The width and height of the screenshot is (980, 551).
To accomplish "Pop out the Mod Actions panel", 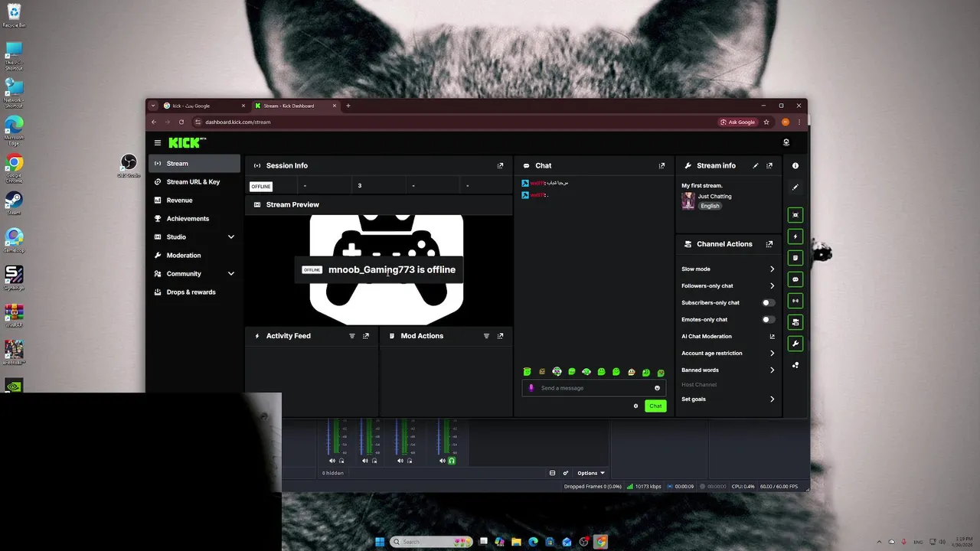I will [x=500, y=336].
